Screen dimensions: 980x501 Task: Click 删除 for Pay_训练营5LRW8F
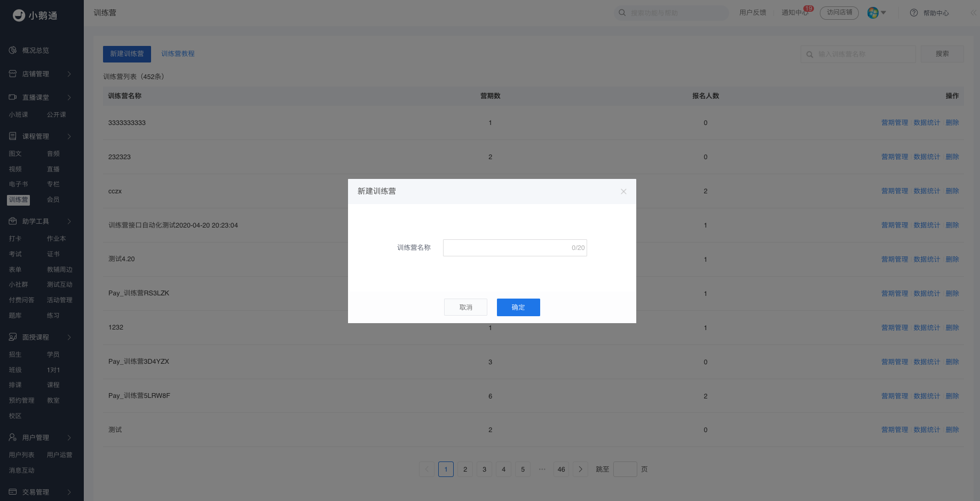pos(952,396)
